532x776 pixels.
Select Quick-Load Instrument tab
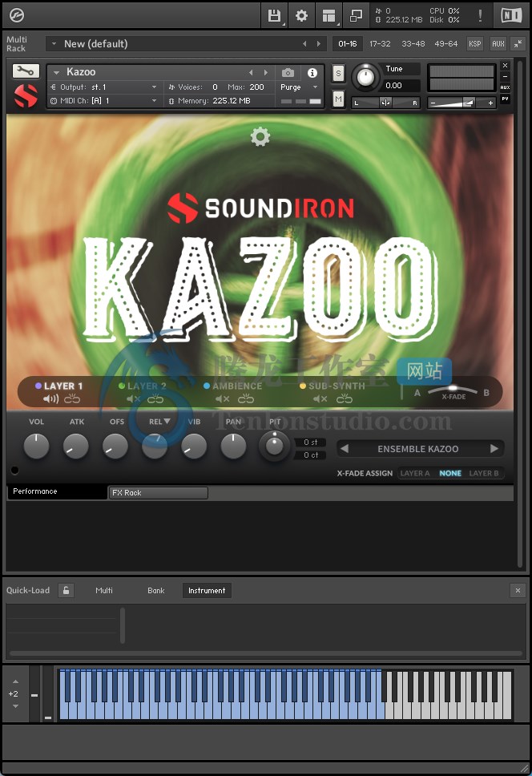click(207, 590)
